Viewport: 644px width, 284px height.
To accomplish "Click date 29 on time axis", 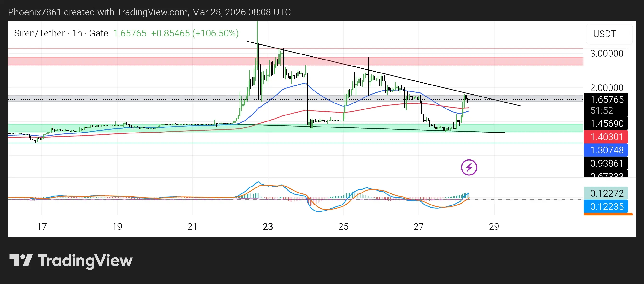I will click(x=494, y=226).
